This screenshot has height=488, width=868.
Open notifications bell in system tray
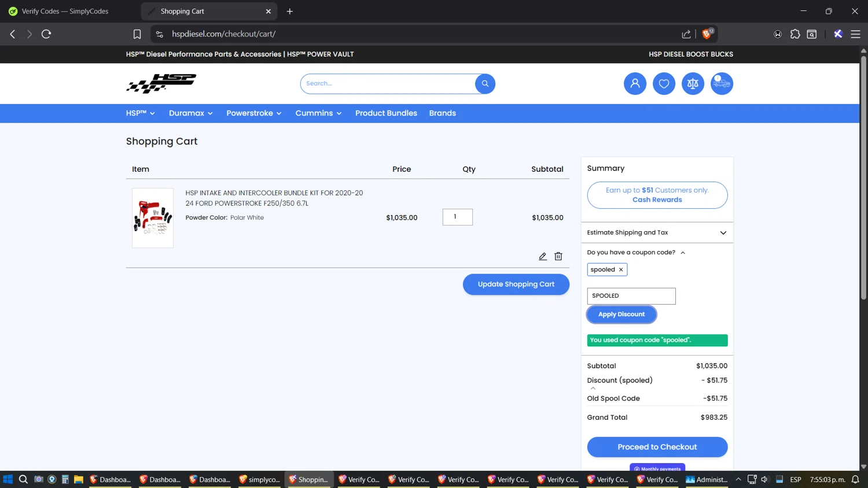pos(855,479)
